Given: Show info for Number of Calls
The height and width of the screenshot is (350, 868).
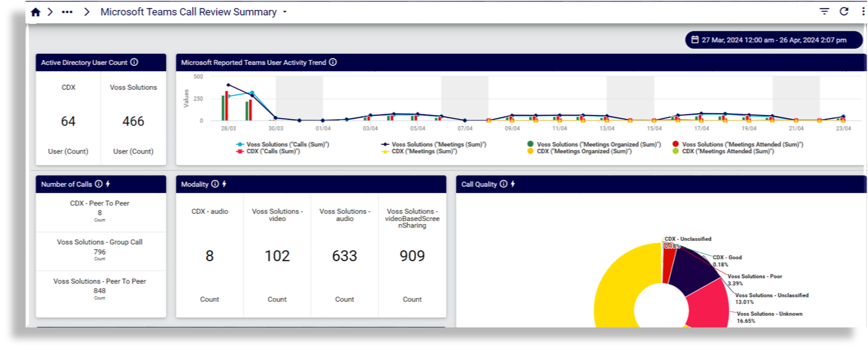Looking at the screenshot, I should pos(99,184).
